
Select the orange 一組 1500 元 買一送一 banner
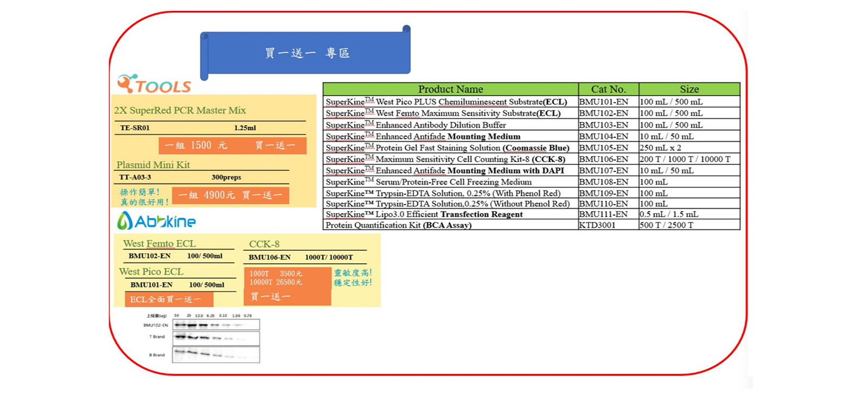(233, 145)
